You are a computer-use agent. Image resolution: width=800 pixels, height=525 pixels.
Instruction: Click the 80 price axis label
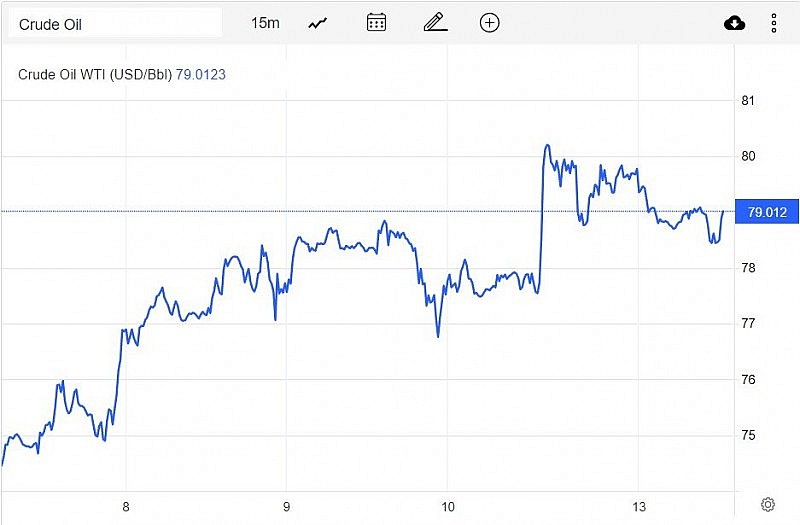coord(747,156)
